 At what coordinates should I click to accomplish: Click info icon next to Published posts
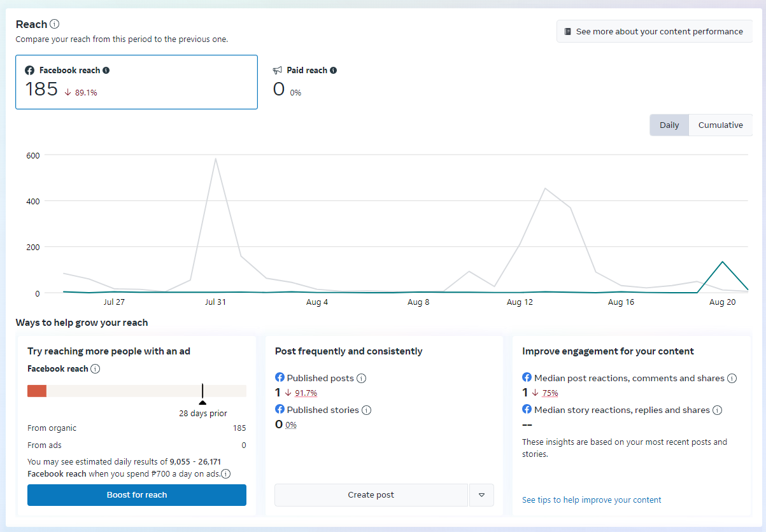(x=361, y=378)
